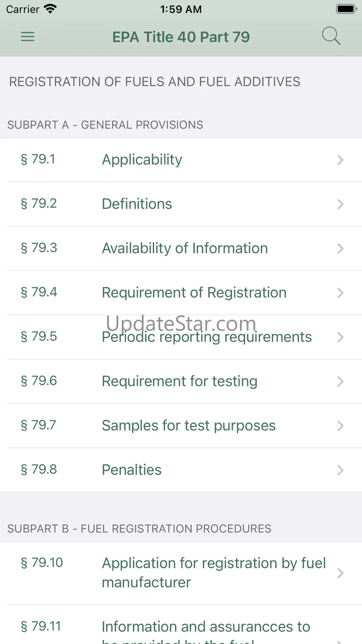The width and height of the screenshot is (362, 644).
Task: Tap chevron for Requirement for testing
Action: pyautogui.click(x=340, y=382)
